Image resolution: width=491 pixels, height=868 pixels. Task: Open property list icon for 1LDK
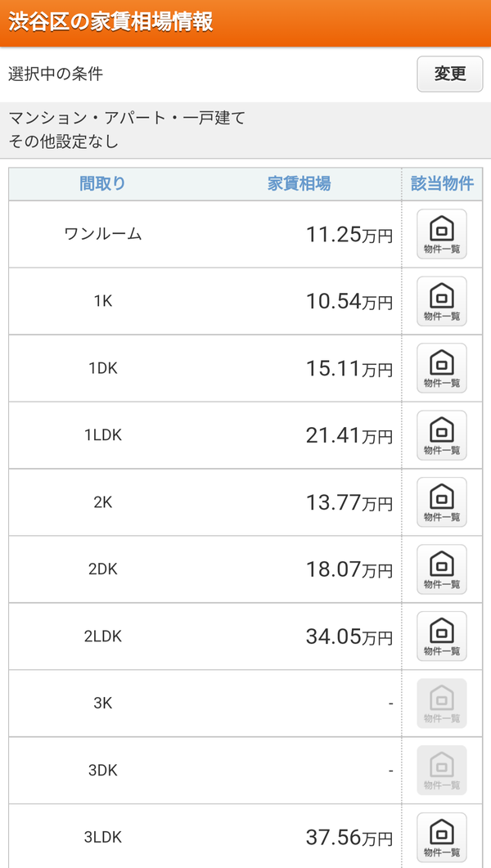[x=442, y=435]
